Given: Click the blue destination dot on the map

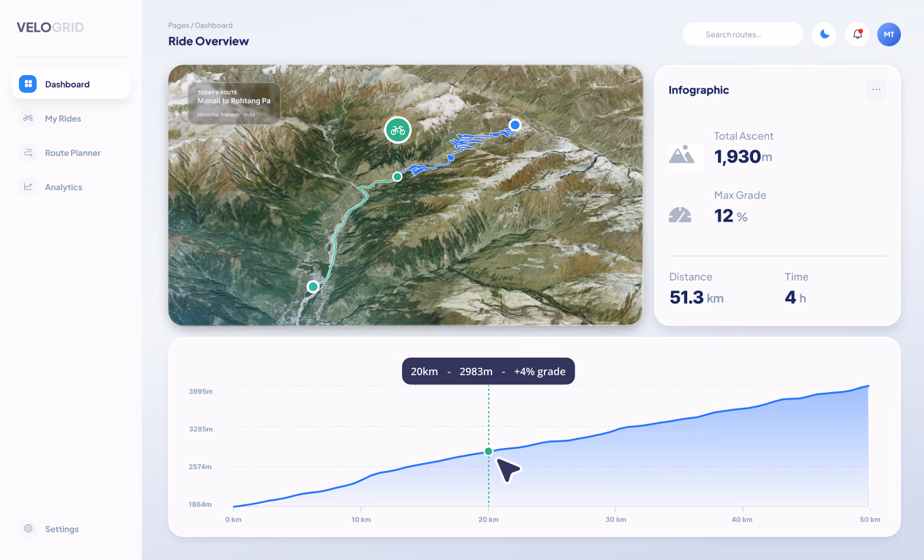Looking at the screenshot, I should click(515, 125).
